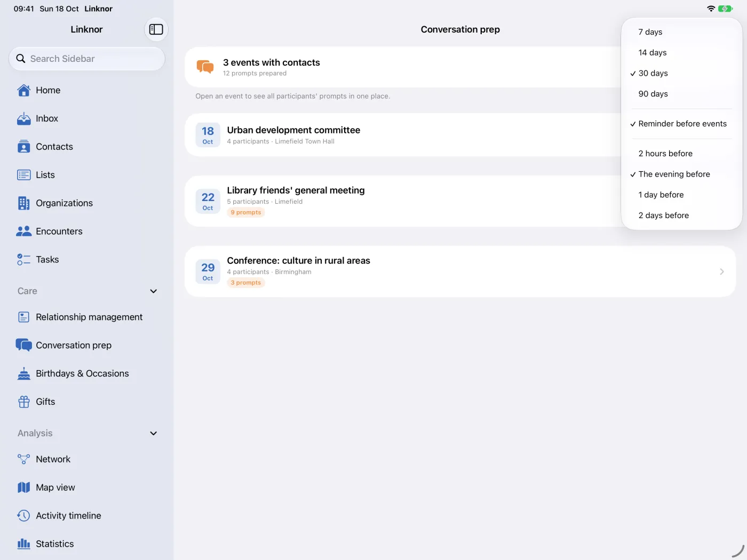Click the Network nodes icon
The image size is (747, 560).
(24, 459)
